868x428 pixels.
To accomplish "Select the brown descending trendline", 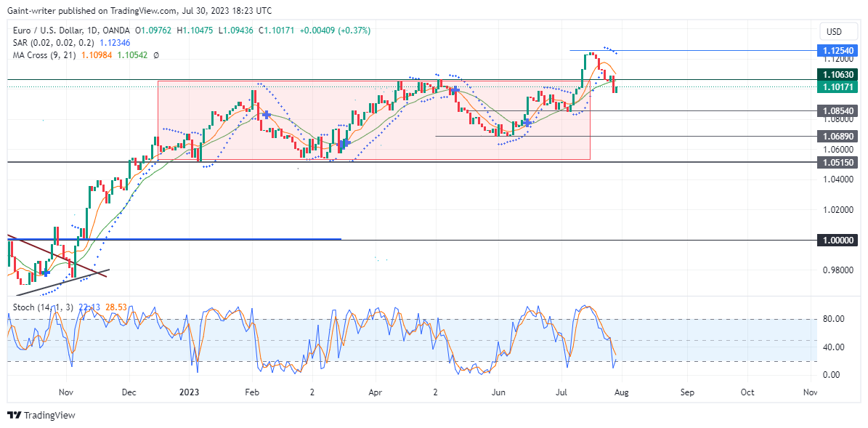I will pyautogui.click(x=55, y=254).
